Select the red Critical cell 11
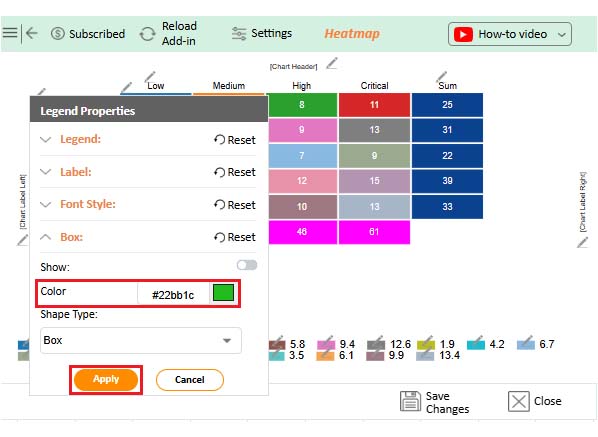The width and height of the screenshot is (598, 437). click(x=375, y=105)
